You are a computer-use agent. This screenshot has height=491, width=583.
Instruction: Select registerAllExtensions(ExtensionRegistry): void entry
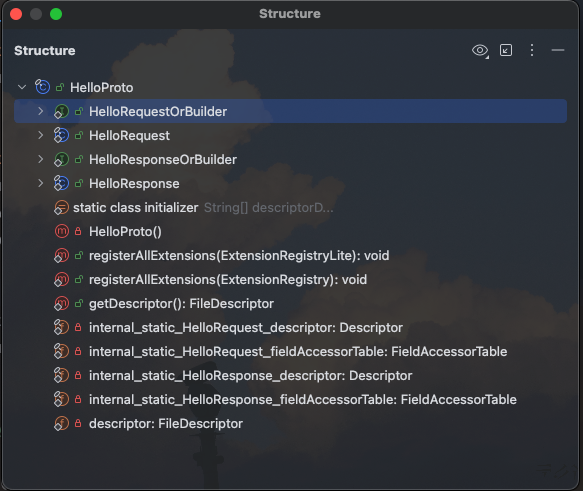228,280
